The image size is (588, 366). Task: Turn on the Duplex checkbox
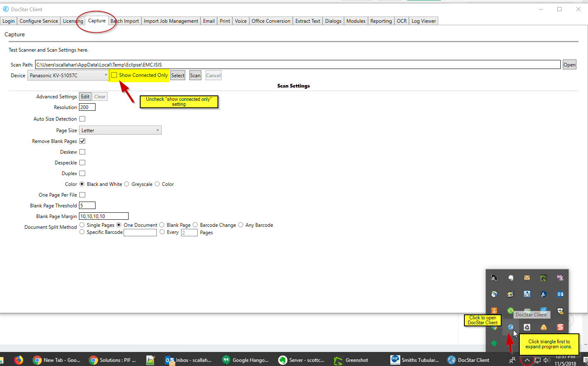point(82,173)
